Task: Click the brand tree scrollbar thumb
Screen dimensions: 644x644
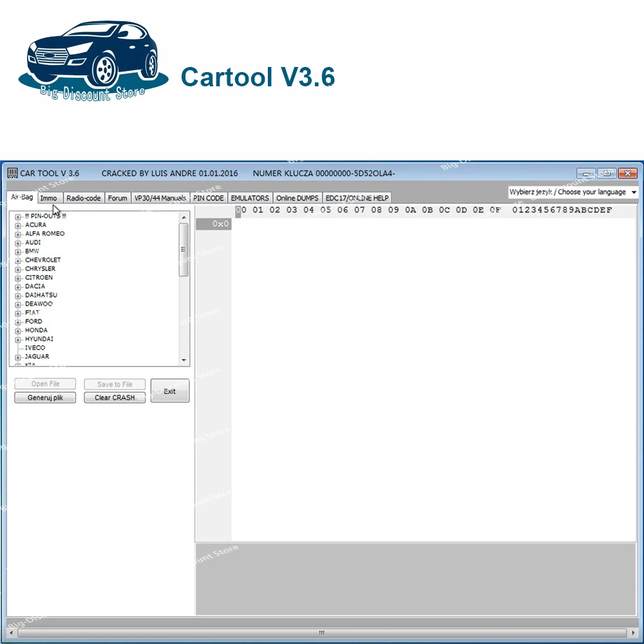Action: (x=184, y=250)
